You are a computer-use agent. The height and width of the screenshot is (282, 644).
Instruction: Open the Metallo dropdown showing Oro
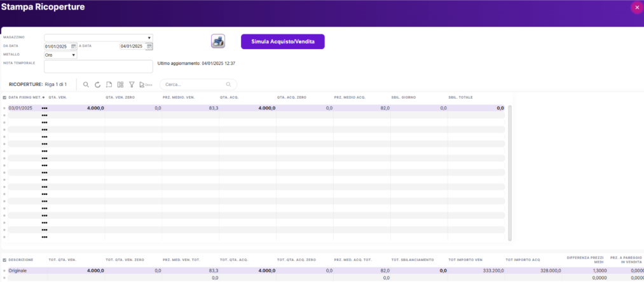point(74,55)
